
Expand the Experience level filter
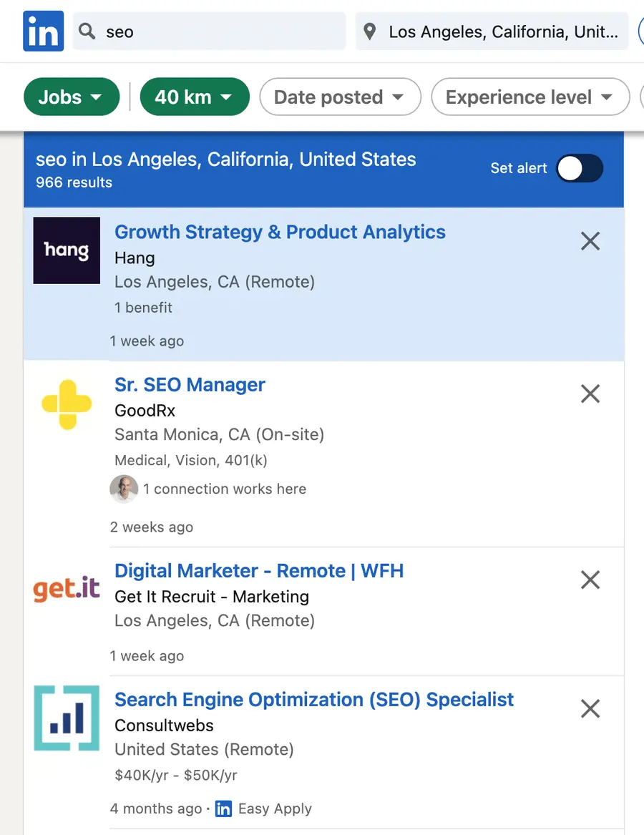530,97
